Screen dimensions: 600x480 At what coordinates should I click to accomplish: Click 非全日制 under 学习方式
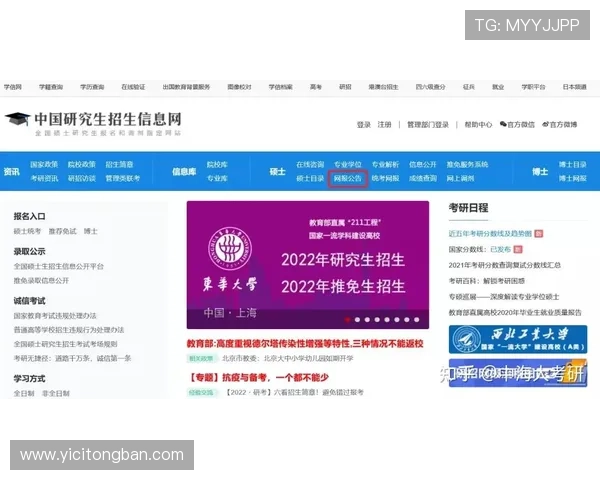coord(56,393)
